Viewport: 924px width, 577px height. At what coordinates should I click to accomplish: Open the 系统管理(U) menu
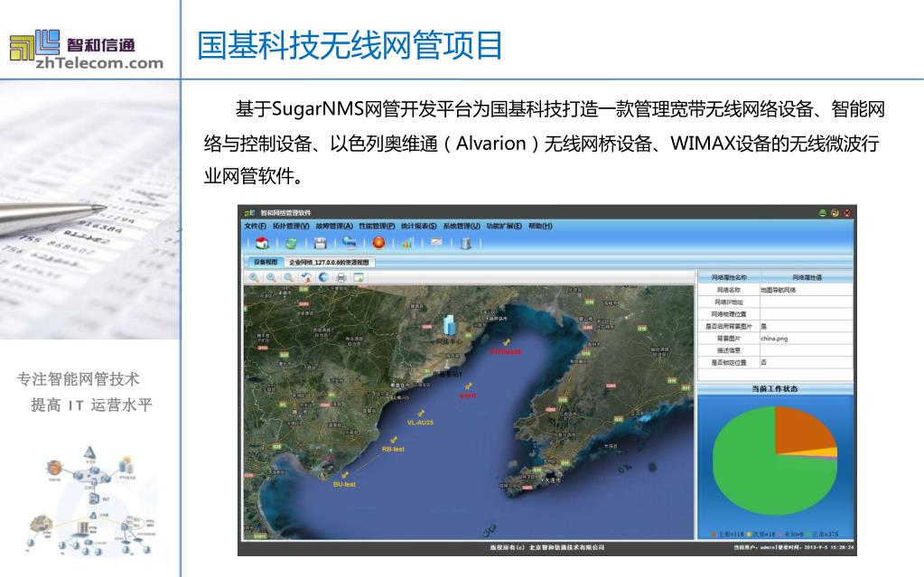(462, 226)
